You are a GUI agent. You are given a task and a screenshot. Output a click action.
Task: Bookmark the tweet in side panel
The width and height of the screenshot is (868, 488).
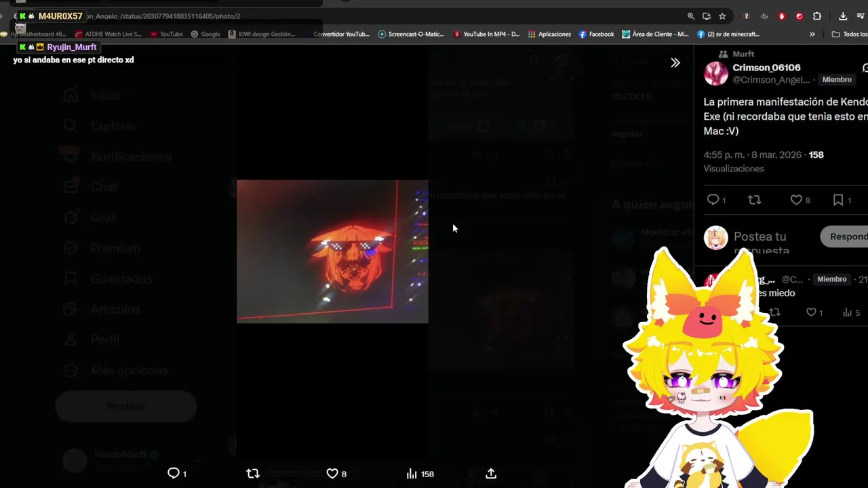[x=838, y=199]
